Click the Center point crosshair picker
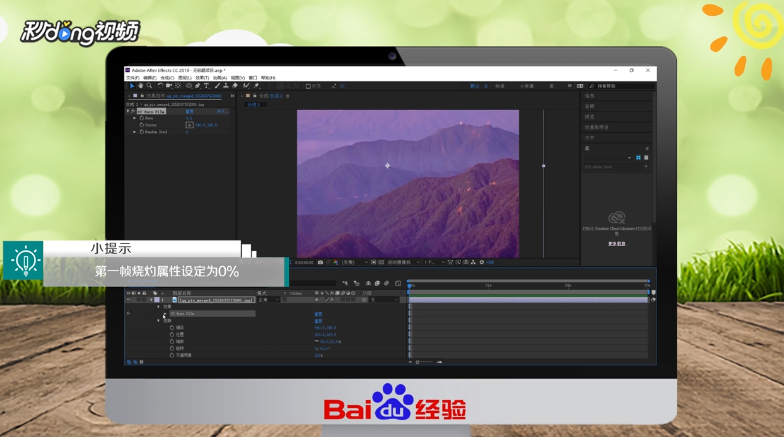 click(190, 125)
